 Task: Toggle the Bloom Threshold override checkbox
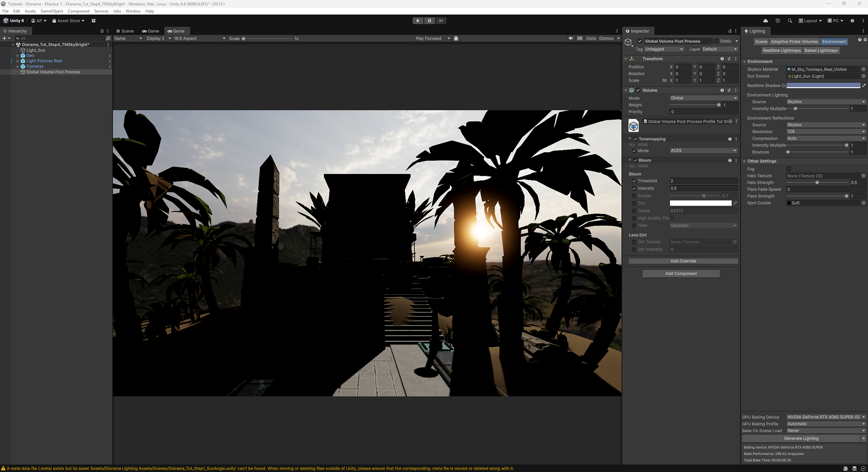tap(634, 181)
